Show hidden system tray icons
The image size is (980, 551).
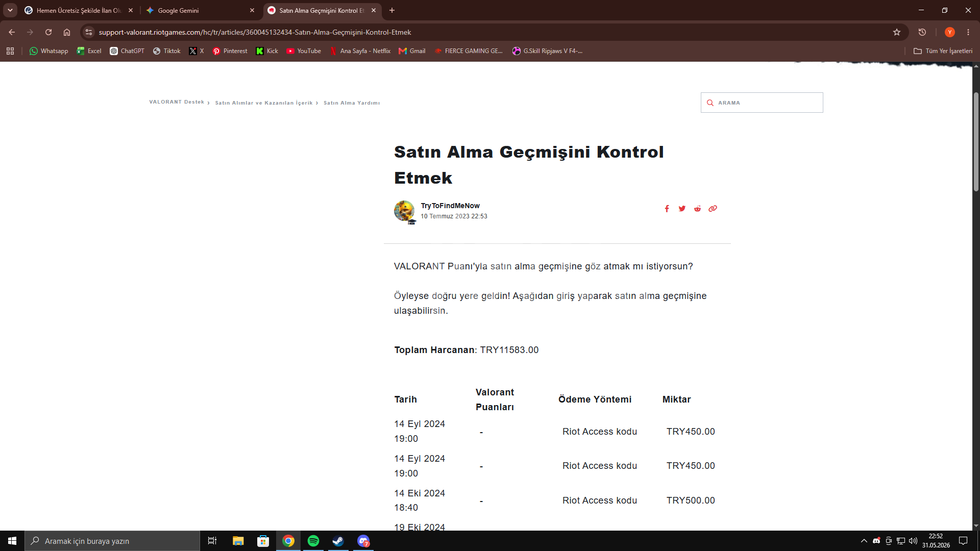click(864, 541)
